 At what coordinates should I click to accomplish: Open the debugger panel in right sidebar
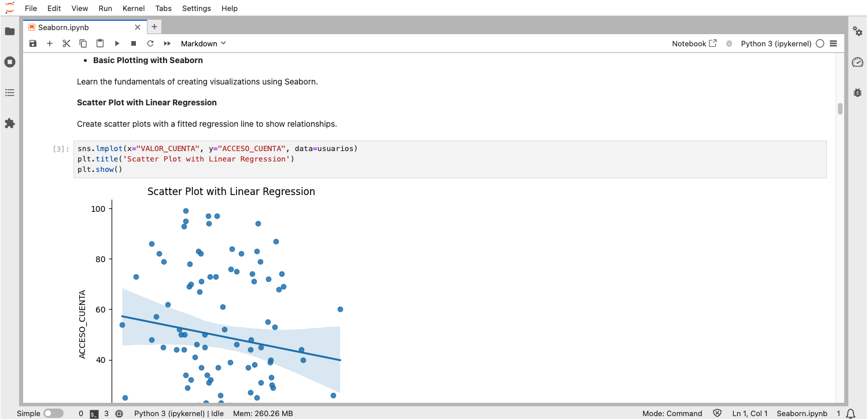pos(858,93)
